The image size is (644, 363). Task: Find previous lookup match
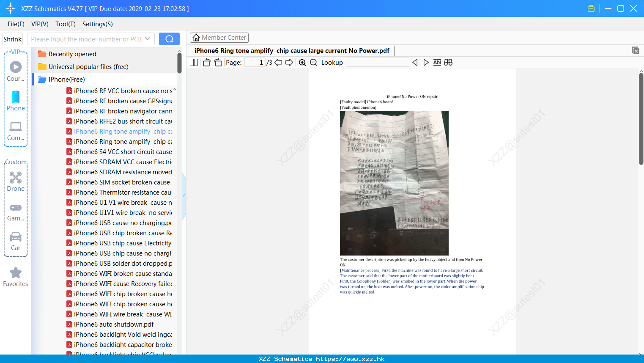415,63
